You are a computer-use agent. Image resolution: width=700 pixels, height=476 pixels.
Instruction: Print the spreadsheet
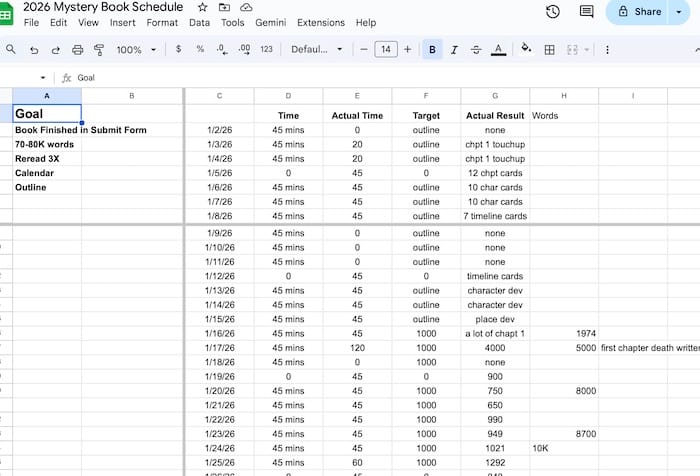pyautogui.click(x=78, y=50)
